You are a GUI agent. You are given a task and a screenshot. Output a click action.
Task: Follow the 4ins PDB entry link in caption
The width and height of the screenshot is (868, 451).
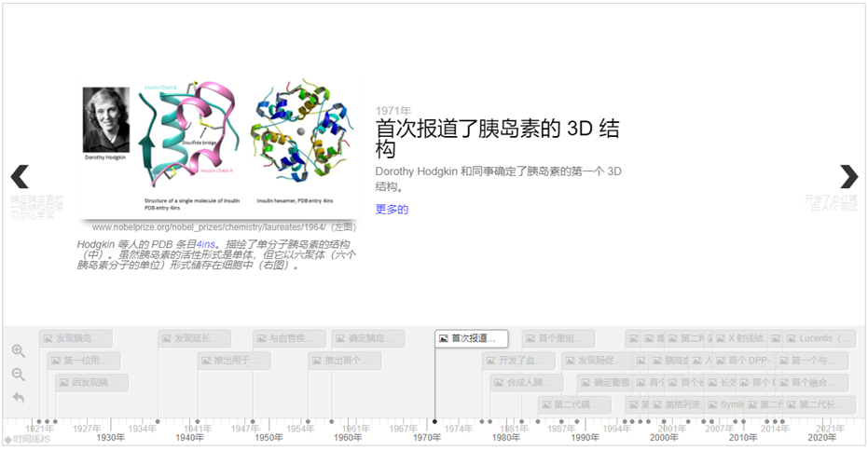[x=205, y=244]
